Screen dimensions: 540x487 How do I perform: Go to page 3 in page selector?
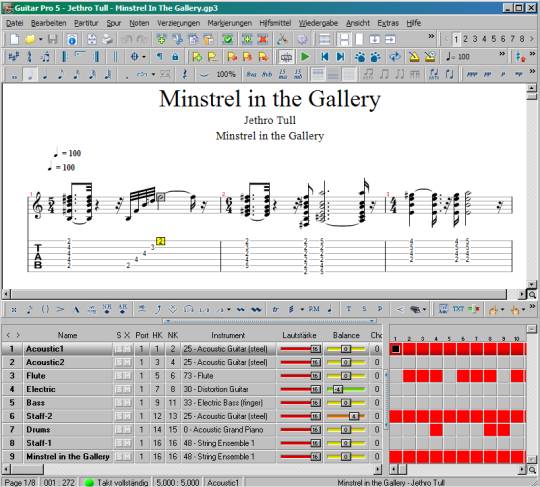pyautogui.click(x=475, y=39)
